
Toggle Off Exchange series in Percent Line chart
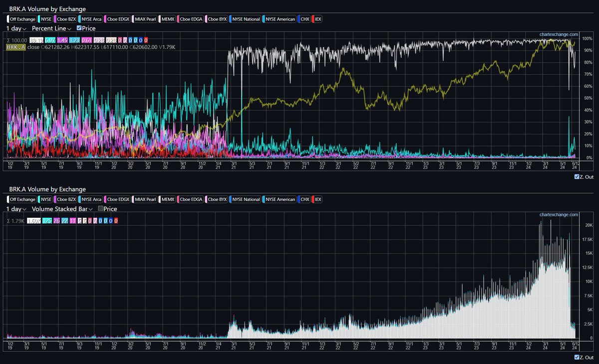pyautogui.click(x=21, y=19)
